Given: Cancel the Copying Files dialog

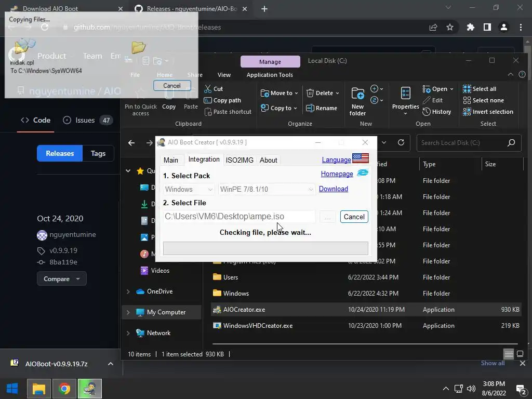Looking at the screenshot, I should (172, 86).
